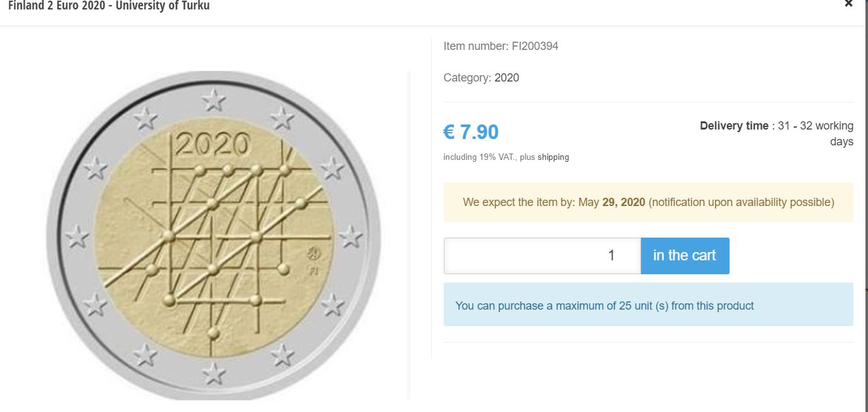Close the product popup with the X

point(848,3)
